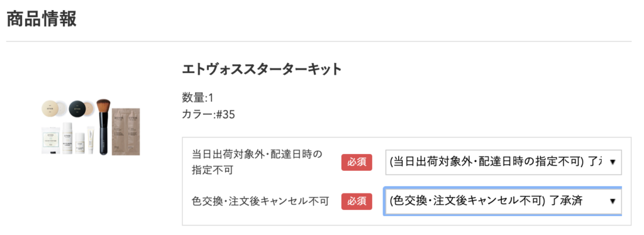Click the 当日出荷対象外・配達日時の指定不可 field label

pos(257,162)
